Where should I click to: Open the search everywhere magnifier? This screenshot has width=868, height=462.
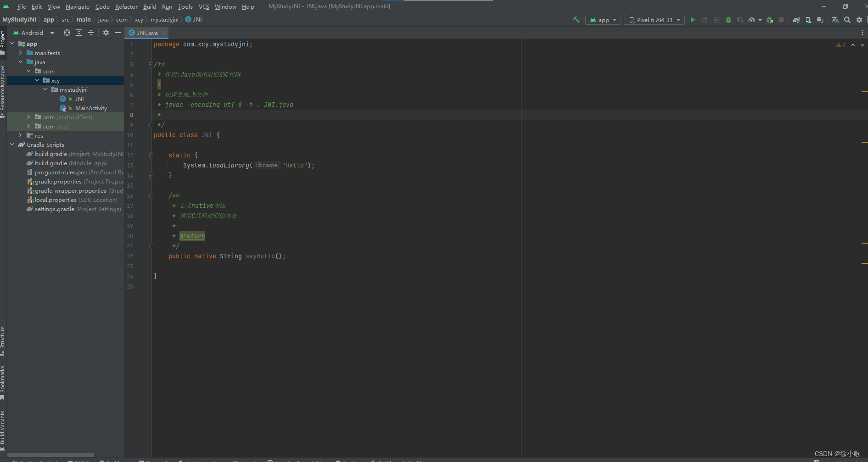(x=847, y=20)
